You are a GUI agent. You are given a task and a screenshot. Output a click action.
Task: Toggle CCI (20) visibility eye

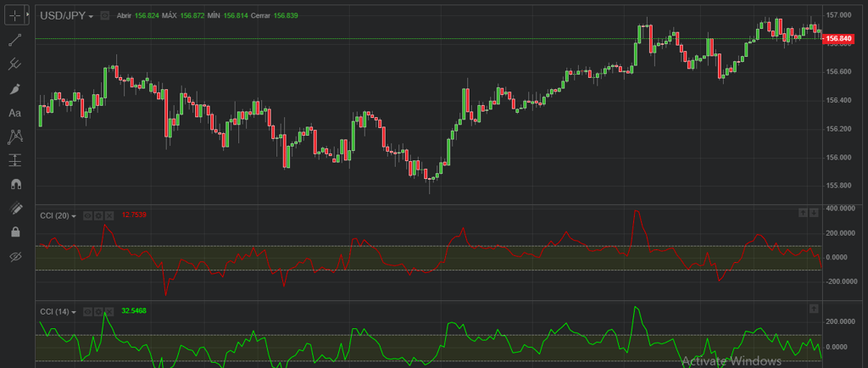pos(87,216)
